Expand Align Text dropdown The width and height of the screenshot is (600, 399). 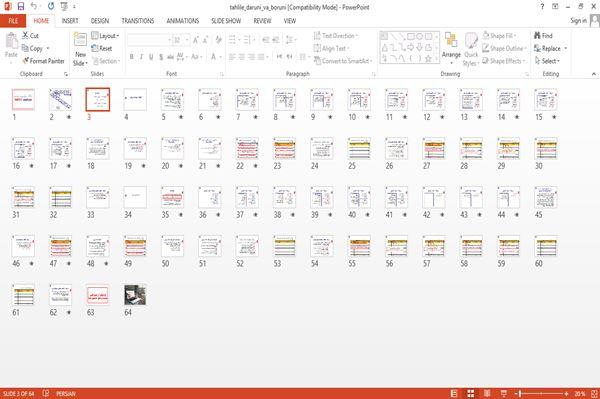(331, 48)
